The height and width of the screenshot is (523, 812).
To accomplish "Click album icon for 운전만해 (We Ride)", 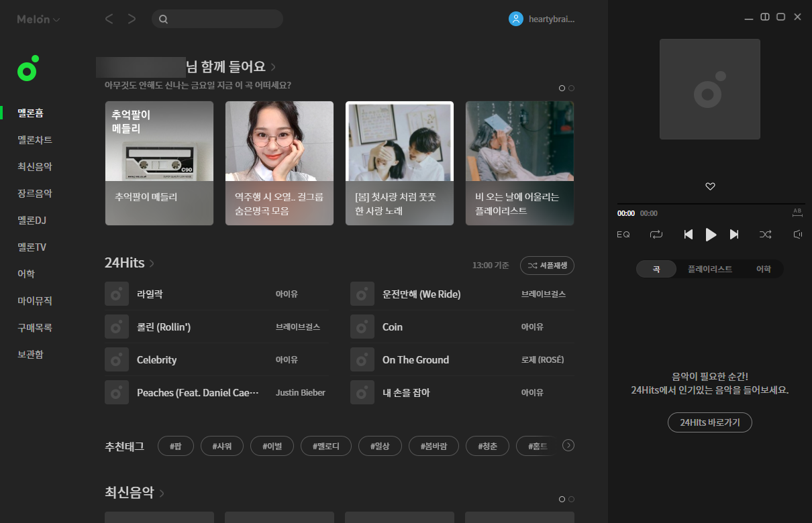I will [x=362, y=294].
